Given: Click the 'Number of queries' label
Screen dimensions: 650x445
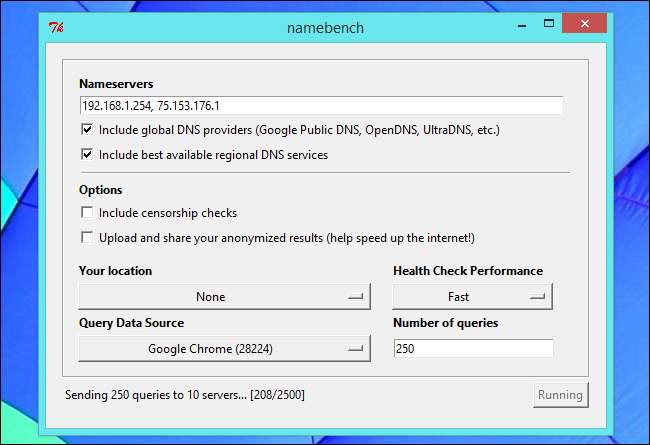Looking at the screenshot, I should pyautogui.click(x=446, y=323).
